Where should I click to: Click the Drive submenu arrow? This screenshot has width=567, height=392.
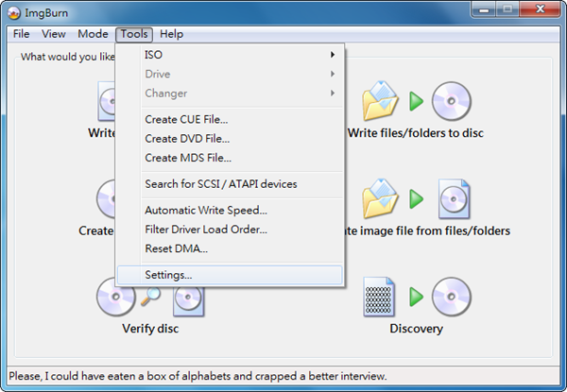click(333, 74)
